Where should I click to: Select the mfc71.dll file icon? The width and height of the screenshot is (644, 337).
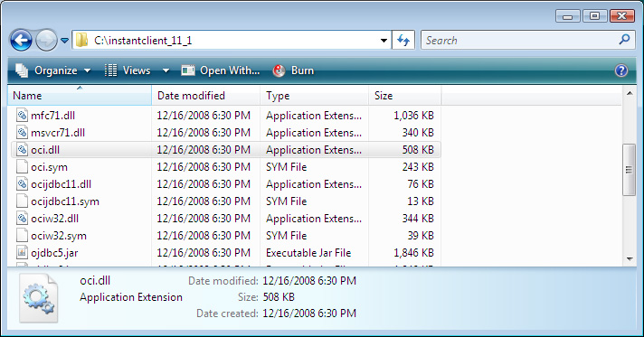coord(22,116)
